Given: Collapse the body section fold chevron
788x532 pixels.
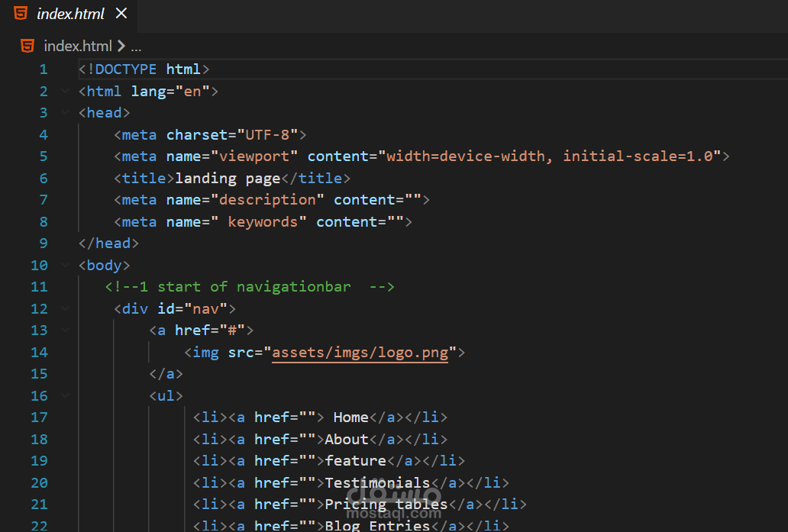Looking at the screenshot, I should click(65, 265).
